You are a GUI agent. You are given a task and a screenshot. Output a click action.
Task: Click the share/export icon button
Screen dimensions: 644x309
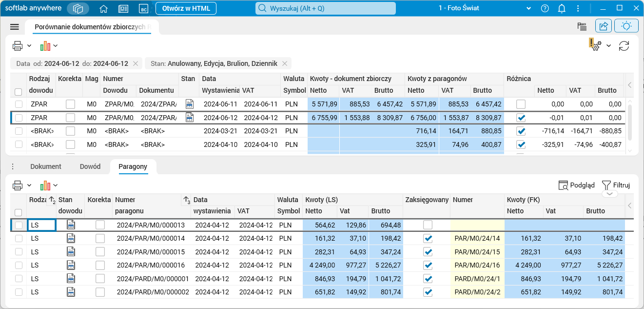tap(604, 26)
